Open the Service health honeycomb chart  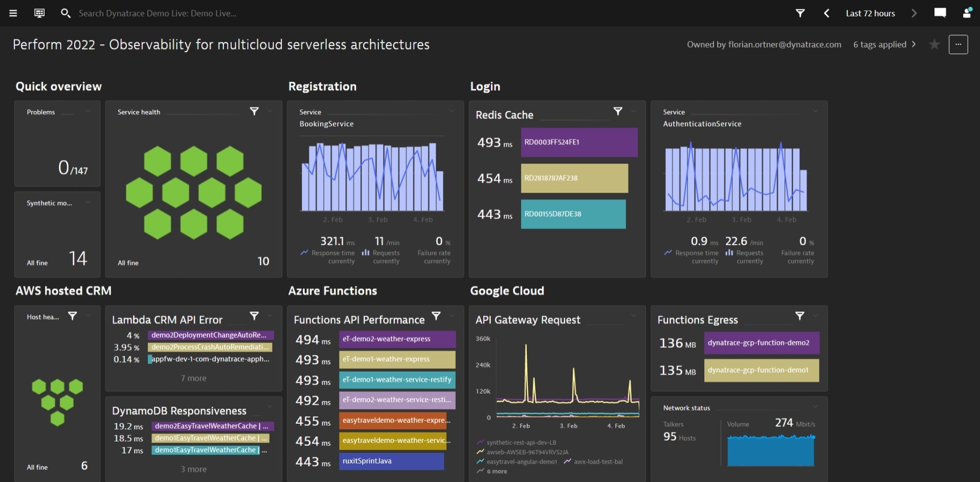tap(194, 193)
